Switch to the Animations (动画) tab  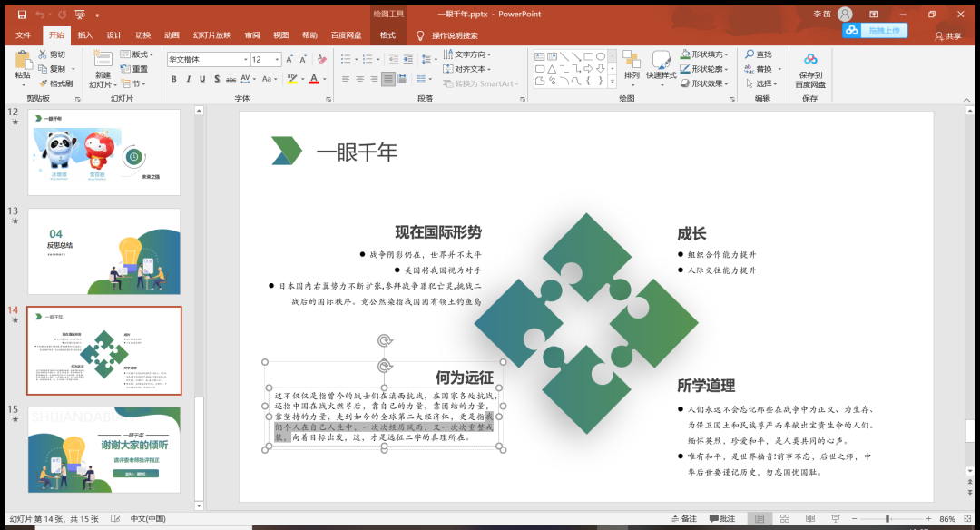click(171, 35)
